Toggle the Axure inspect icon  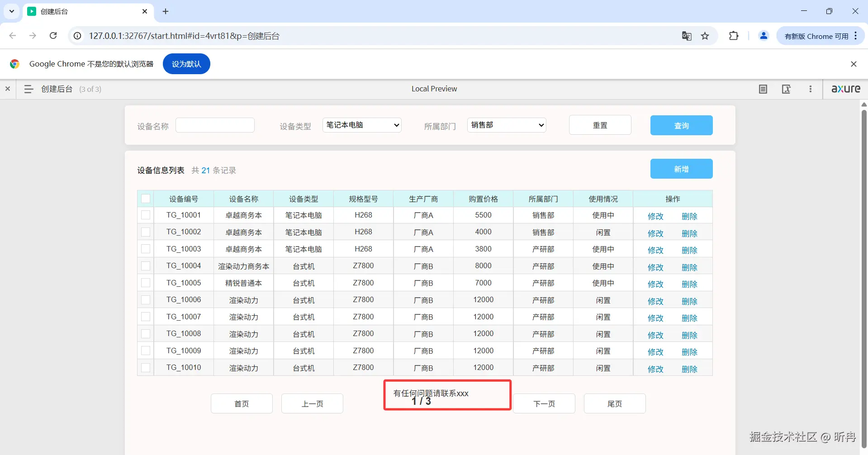pos(787,89)
